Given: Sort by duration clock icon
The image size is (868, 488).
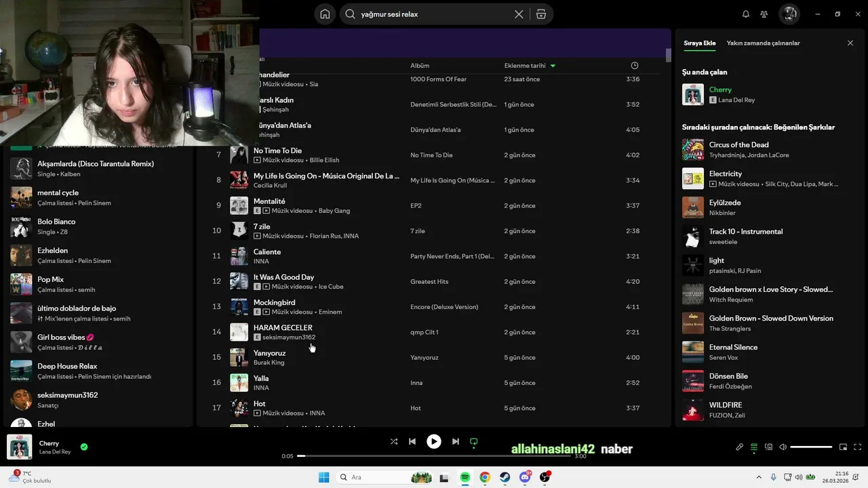Looking at the screenshot, I should pyautogui.click(x=635, y=66).
